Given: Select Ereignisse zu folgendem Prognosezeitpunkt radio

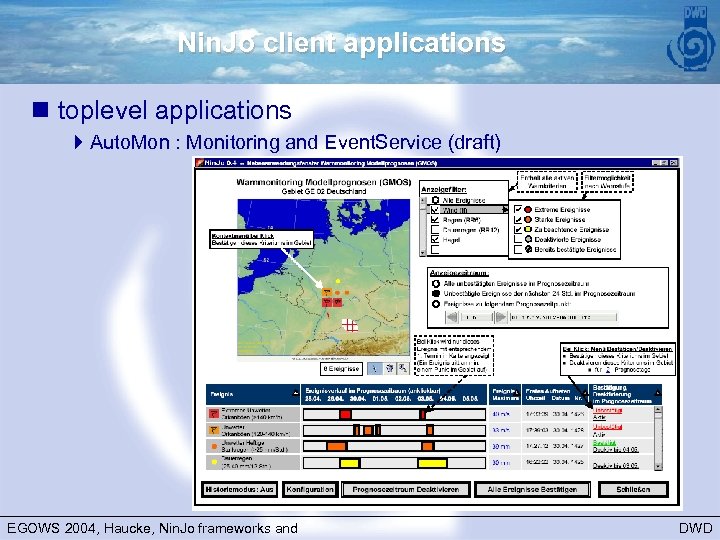Looking at the screenshot, I should coord(436,304).
